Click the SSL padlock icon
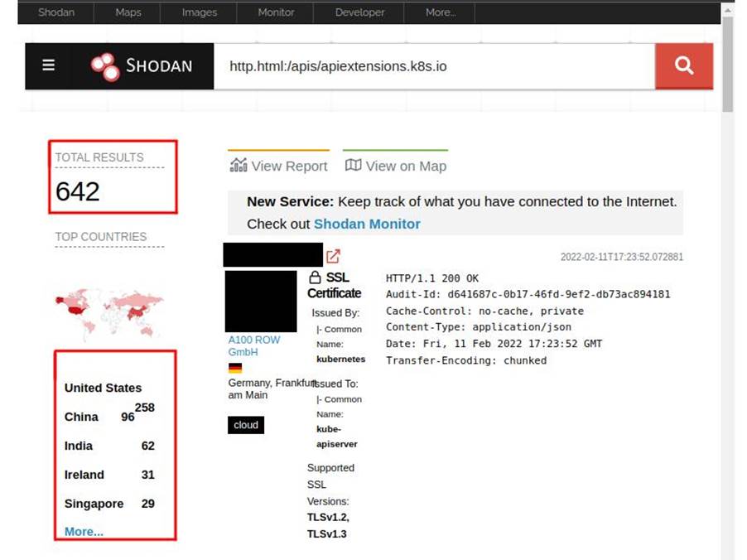 315,277
